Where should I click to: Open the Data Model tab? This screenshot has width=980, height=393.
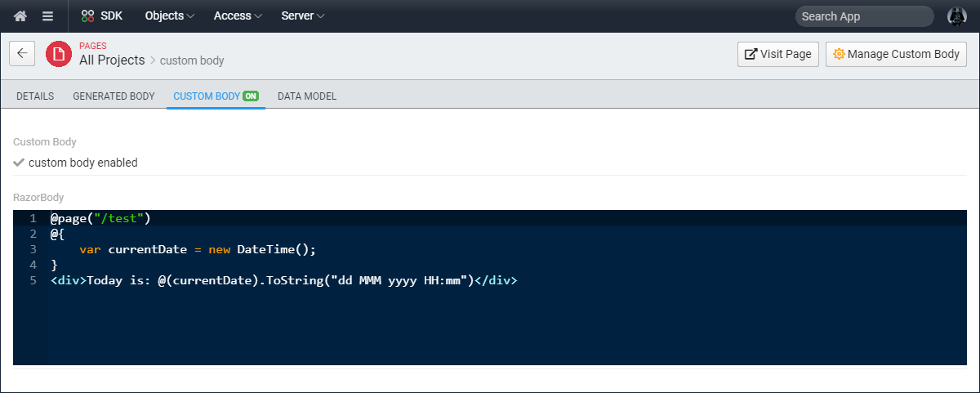pos(307,96)
